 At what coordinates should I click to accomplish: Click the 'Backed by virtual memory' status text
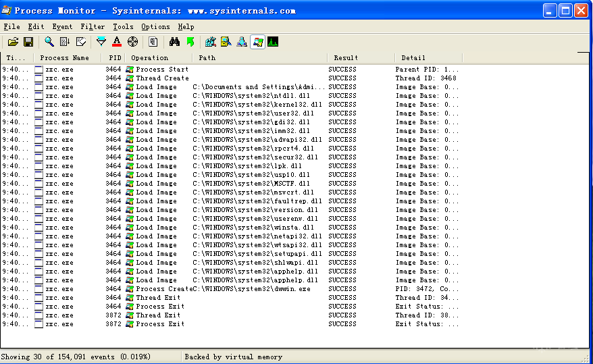click(233, 357)
